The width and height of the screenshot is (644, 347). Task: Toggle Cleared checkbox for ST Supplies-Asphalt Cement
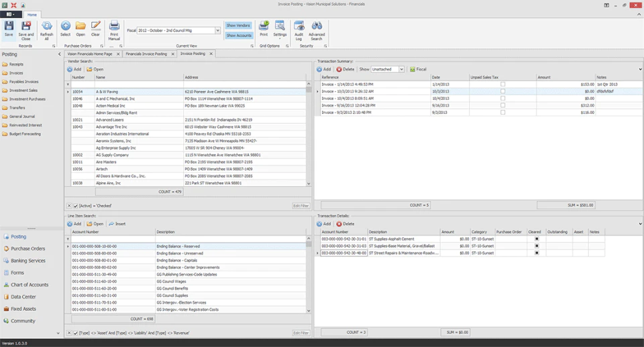[x=537, y=238]
